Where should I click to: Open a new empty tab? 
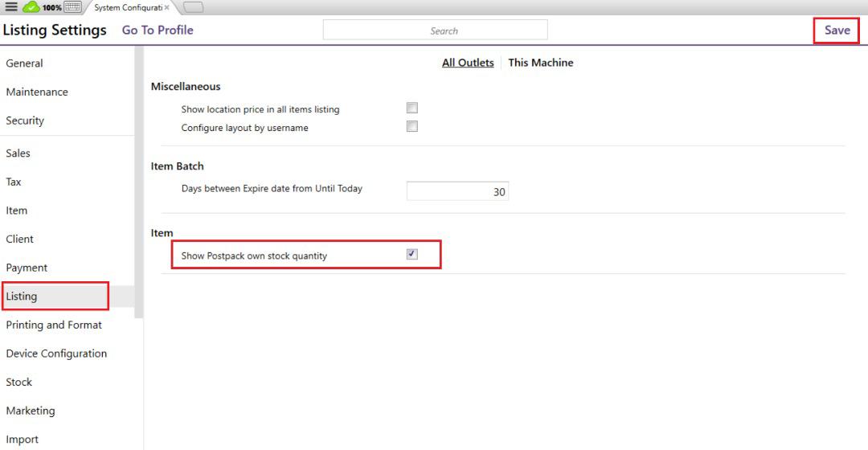(193, 8)
